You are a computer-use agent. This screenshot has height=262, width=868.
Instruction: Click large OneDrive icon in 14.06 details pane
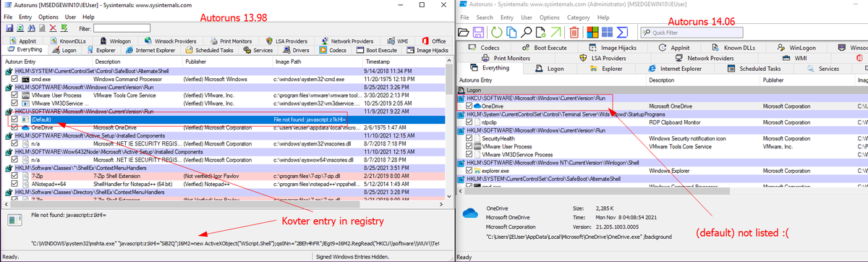pos(471,212)
